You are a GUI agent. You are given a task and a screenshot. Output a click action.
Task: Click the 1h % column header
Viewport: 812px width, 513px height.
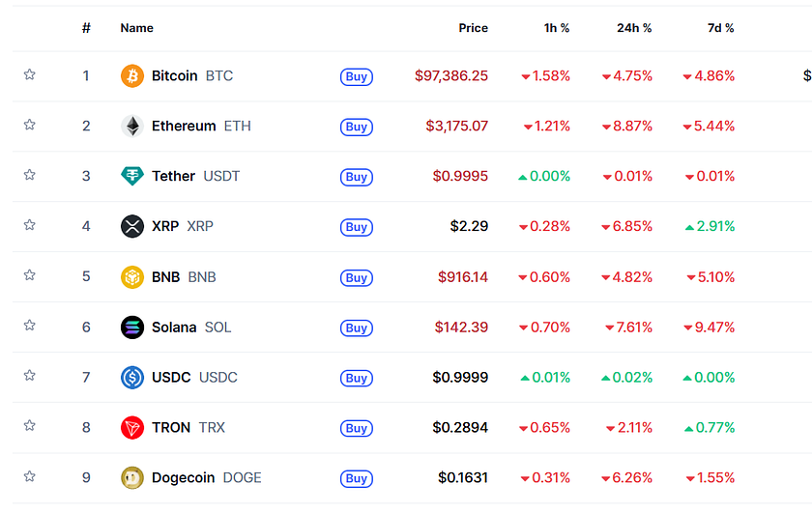pyautogui.click(x=556, y=28)
